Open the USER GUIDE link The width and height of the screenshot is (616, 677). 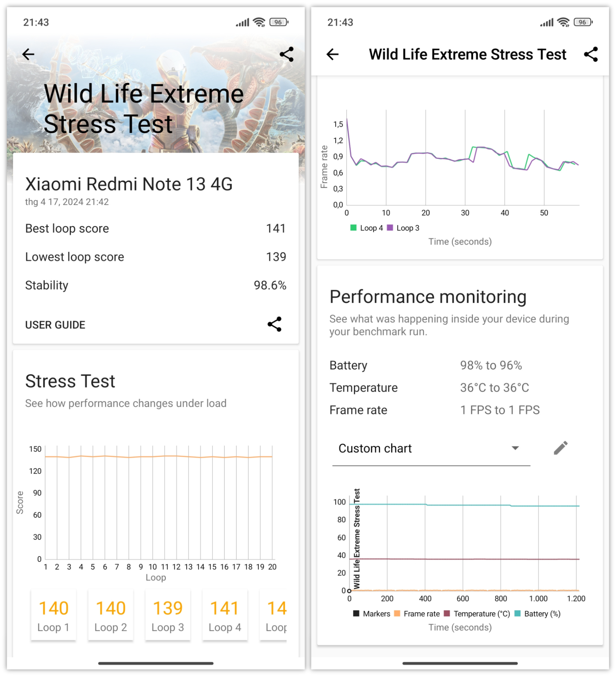click(55, 325)
